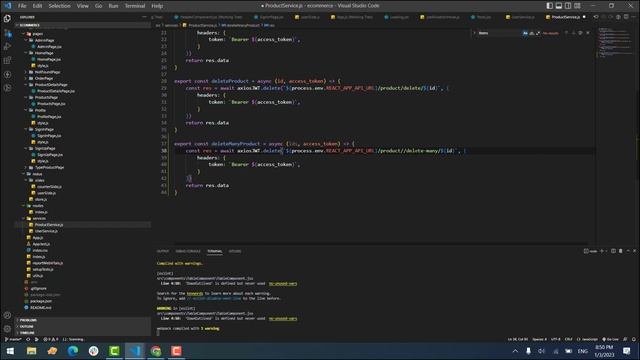This screenshot has width=640, height=360.
Task: Expand the OUTLINE section
Action: (x=27, y=327)
